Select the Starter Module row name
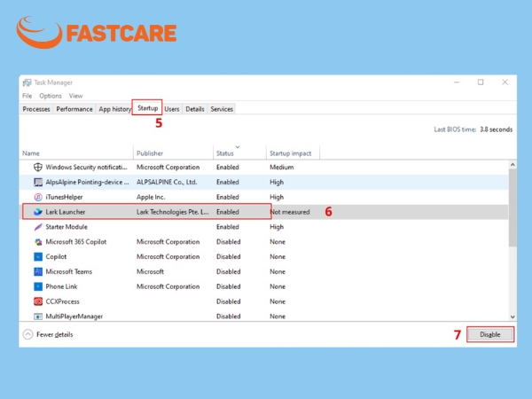Screen dimensions: 532x399 pyautogui.click(x=66, y=227)
